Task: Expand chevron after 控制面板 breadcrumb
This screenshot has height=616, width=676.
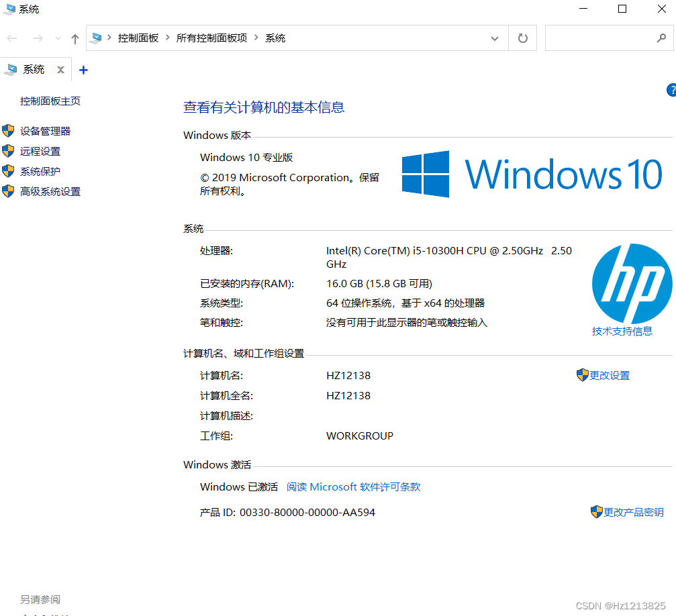Action: pos(168,38)
